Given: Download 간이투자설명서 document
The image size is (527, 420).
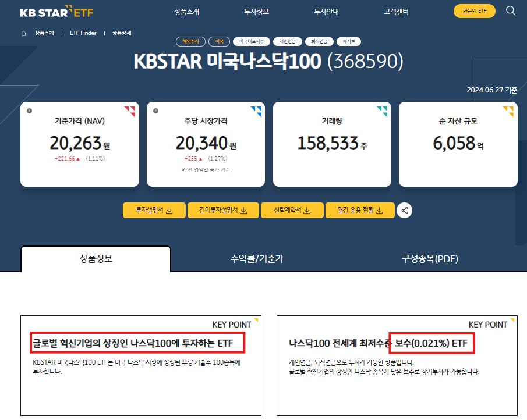Looking at the screenshot, I should 223,211.
